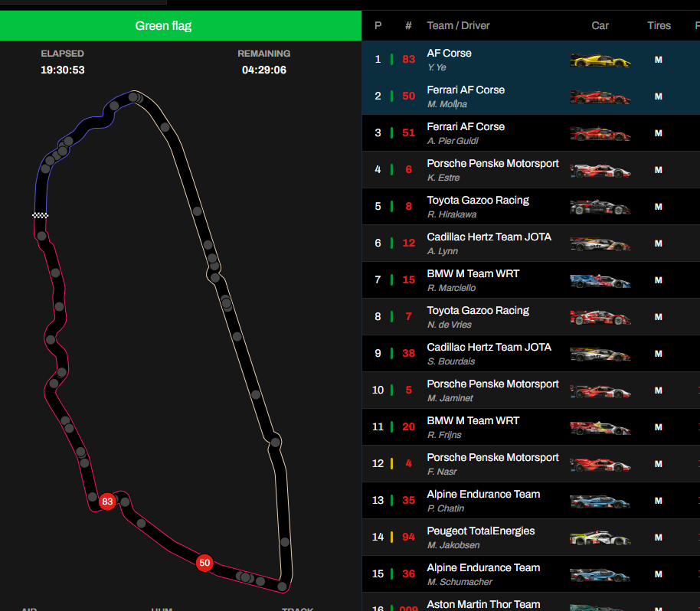Click the Toyota Gazoo Racing #8 car icon
The height and width of the screenshot is (611, 700).
click(600, 207)
